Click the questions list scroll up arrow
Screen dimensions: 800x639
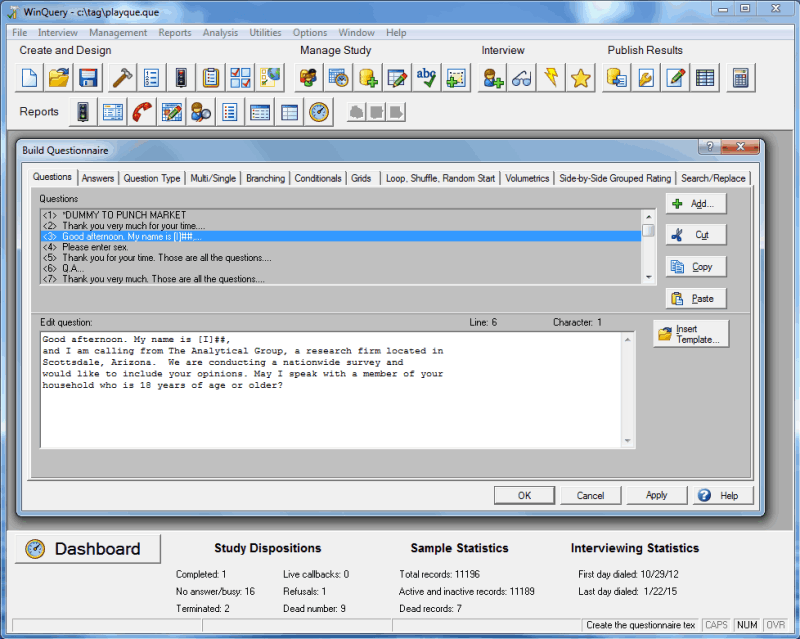(648, 216)
